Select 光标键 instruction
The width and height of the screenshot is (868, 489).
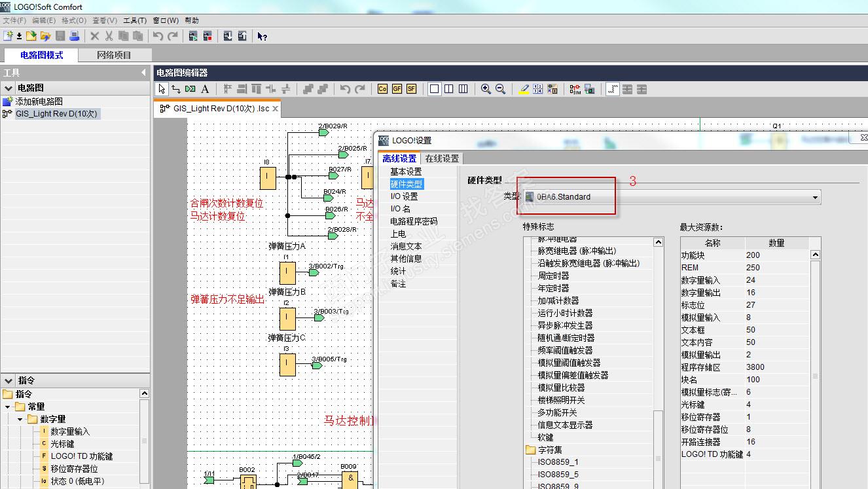click(x=63, y=444)
